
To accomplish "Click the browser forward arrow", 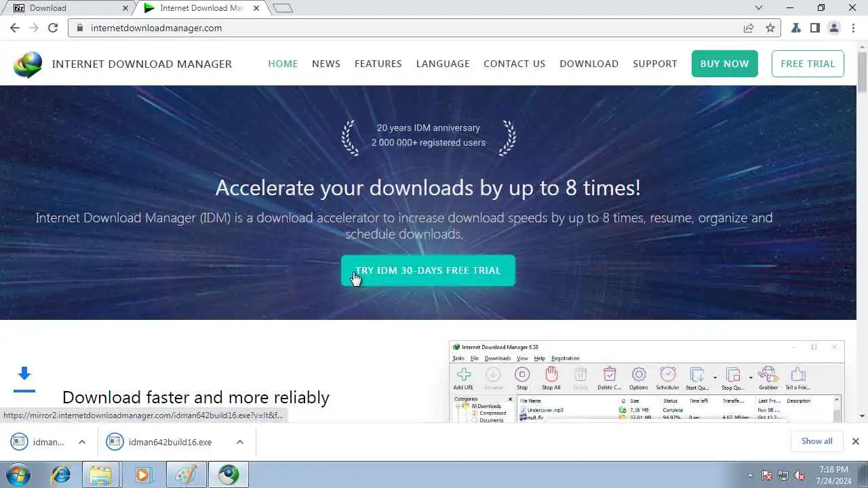I will coord(34,28).
